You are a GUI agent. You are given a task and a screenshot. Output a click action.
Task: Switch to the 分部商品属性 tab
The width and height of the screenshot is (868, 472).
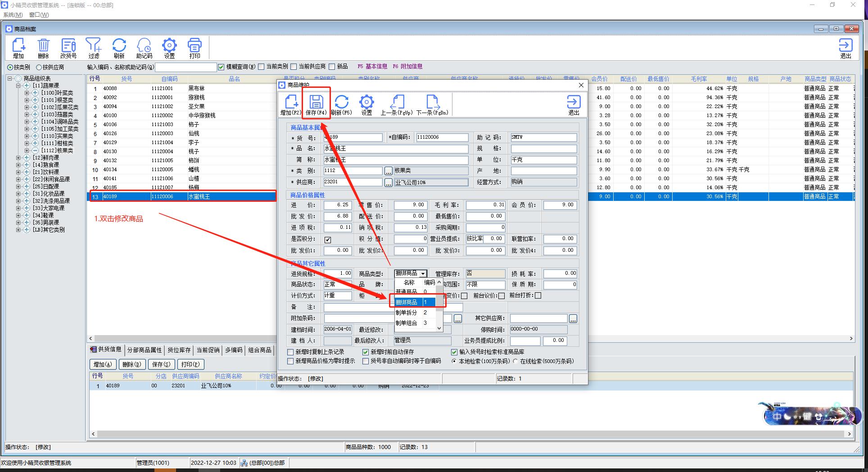click(x=144, y=350)
